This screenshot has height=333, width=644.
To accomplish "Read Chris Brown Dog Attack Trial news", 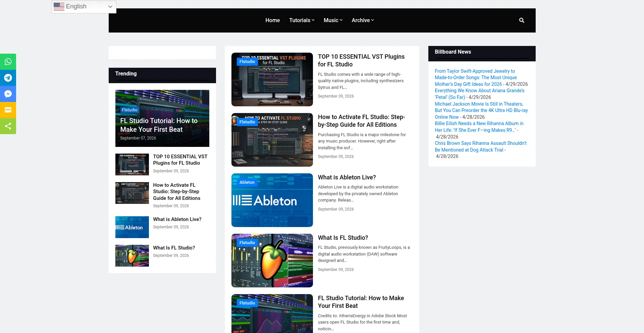I will pos(481,147).
